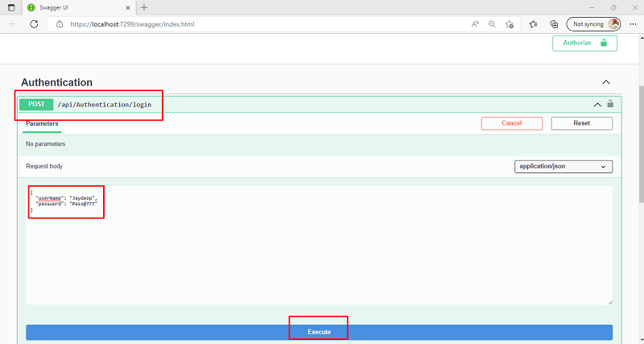Viewport: 644px width, 344px height.
Task: Open a new browser tab
Action: point(144,7)
